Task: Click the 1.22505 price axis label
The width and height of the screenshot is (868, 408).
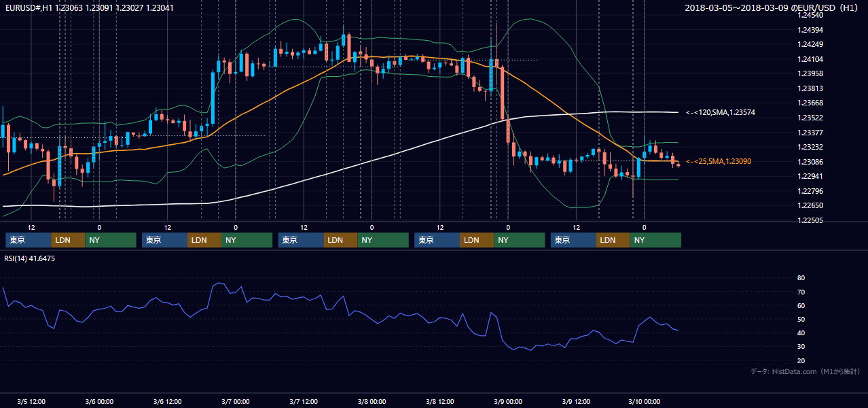Action: [x=810, y=220]
